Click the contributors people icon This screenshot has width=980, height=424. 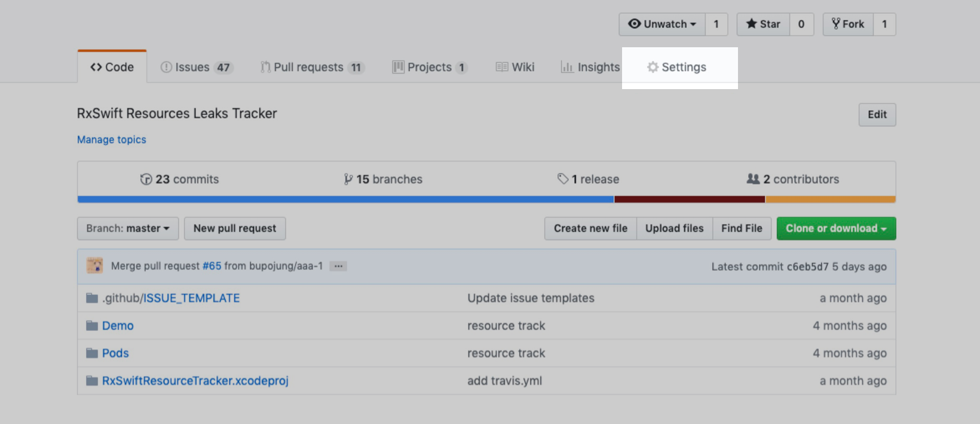[x=753, y=179]
